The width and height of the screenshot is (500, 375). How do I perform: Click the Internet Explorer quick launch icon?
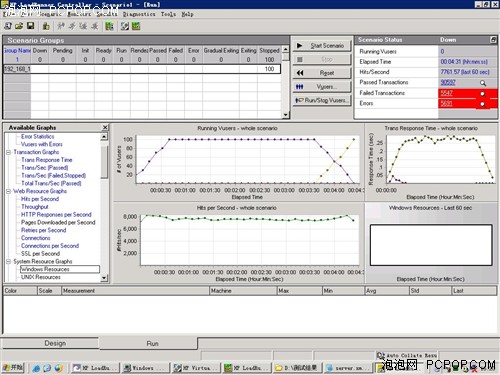[x=36, y=368]
